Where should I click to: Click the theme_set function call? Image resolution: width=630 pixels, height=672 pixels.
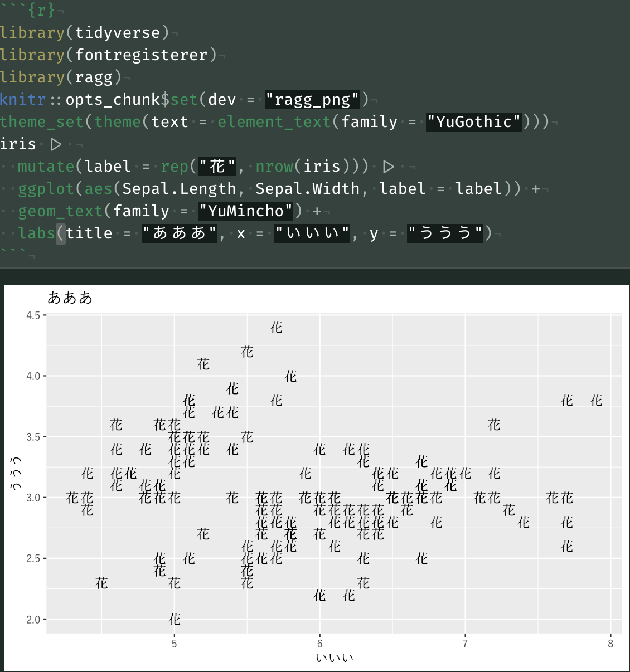point(42,121)
